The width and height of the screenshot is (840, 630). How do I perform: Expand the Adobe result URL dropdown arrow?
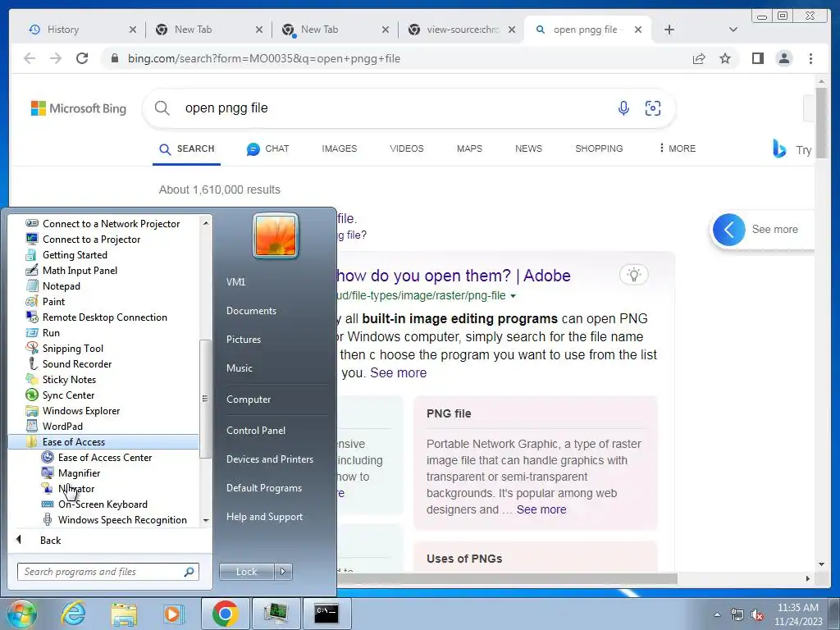514,295
